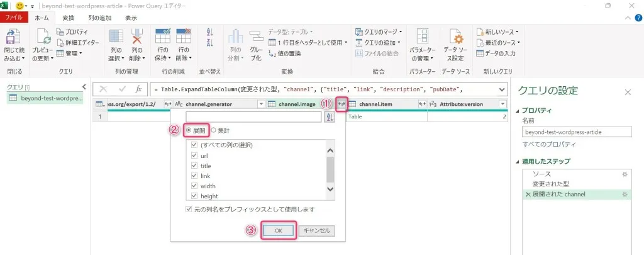The width and height of the screenshot is (644, 255).
Task: Select the 展開 (Expand) radio button
Action: click(x=188, y=130)
